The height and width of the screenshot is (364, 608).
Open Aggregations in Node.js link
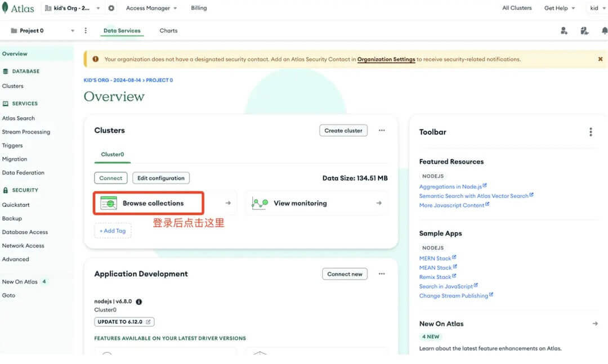point(453,186)
